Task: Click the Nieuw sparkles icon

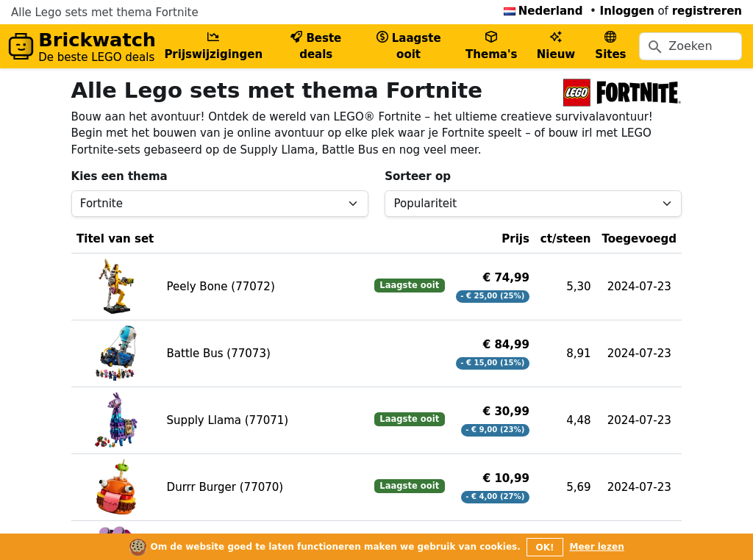Action: [556, 37]
